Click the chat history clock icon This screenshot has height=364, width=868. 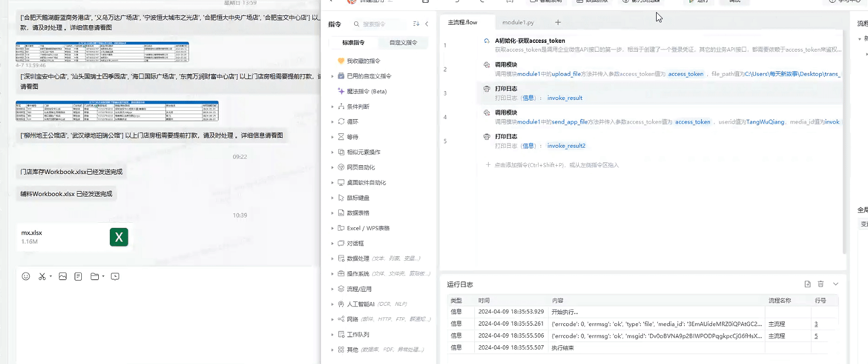point(115,276)
